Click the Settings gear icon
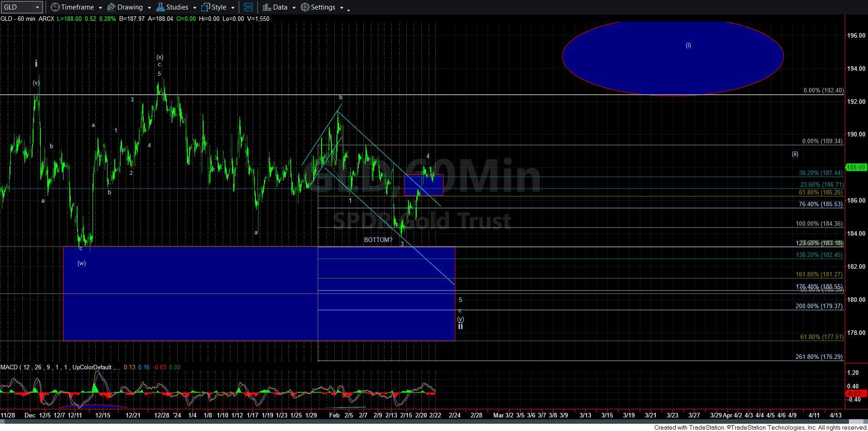The width and height of the screenshot is (868, 431). point(305,7)
